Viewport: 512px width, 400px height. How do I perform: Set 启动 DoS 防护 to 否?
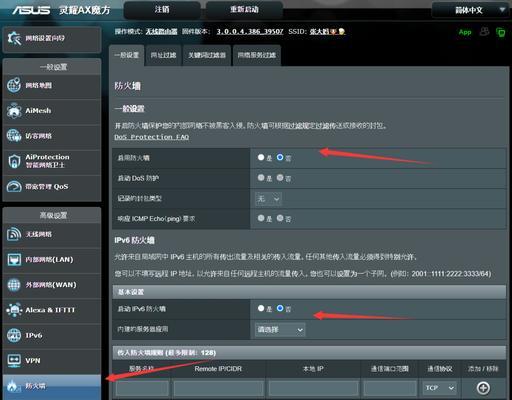tap(280, 178)
